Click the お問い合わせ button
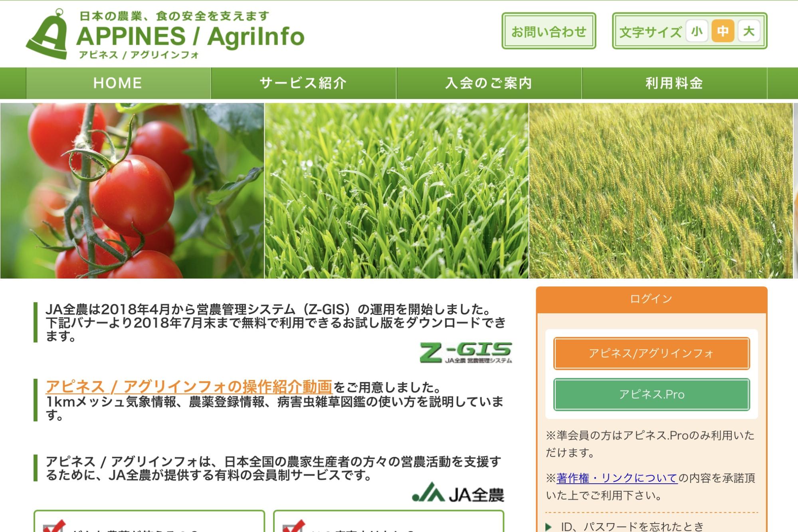Image resolution: width=798 pixels, height=532 pixels. [549, 31]
